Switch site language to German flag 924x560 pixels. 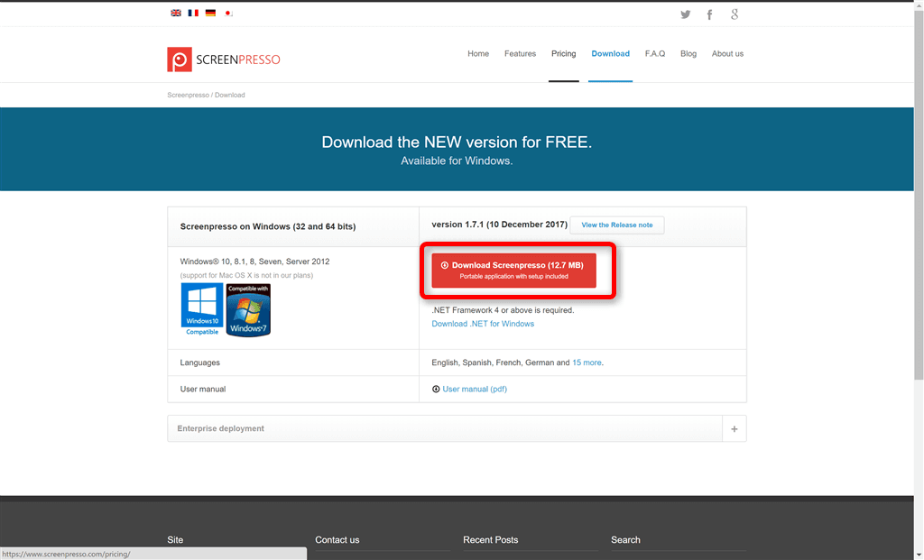210,13
